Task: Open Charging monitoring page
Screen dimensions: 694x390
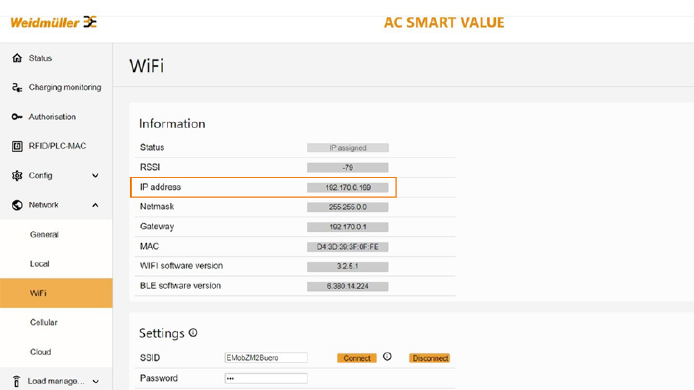Action: 65,87
